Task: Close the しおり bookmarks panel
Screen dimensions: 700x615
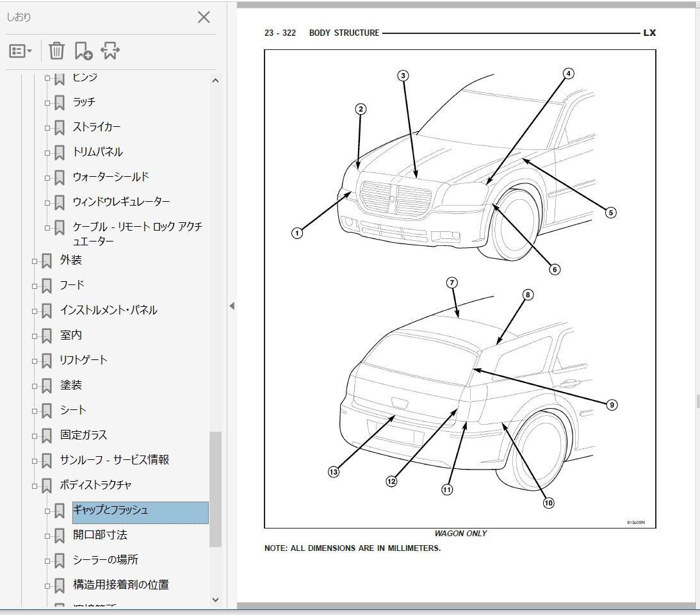Action: click(x=204, y=17)
